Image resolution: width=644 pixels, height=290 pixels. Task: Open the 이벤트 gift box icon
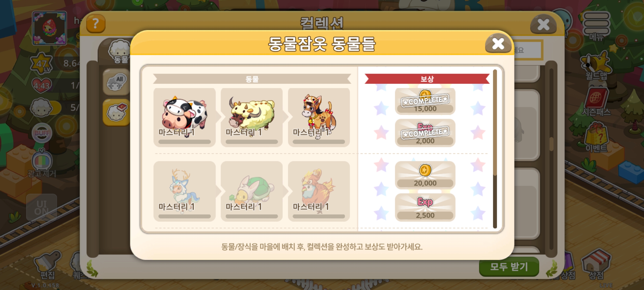596,137
